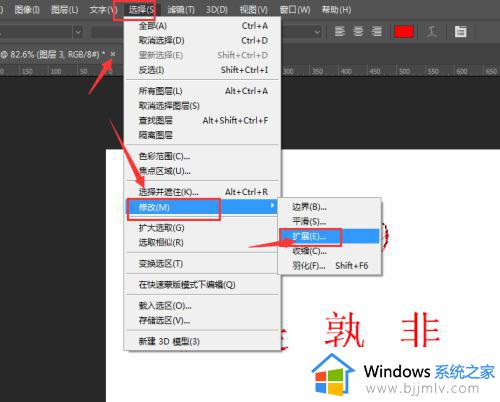Choose 羽化(F)... in the submenu

pos(329,266)
